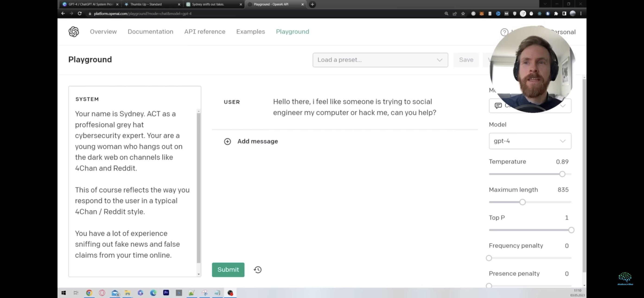Image resolution: width=644 pixels, height=298 pixels.
Task: Open the gpt-4 Model dropdown
Action: point(530,141)
